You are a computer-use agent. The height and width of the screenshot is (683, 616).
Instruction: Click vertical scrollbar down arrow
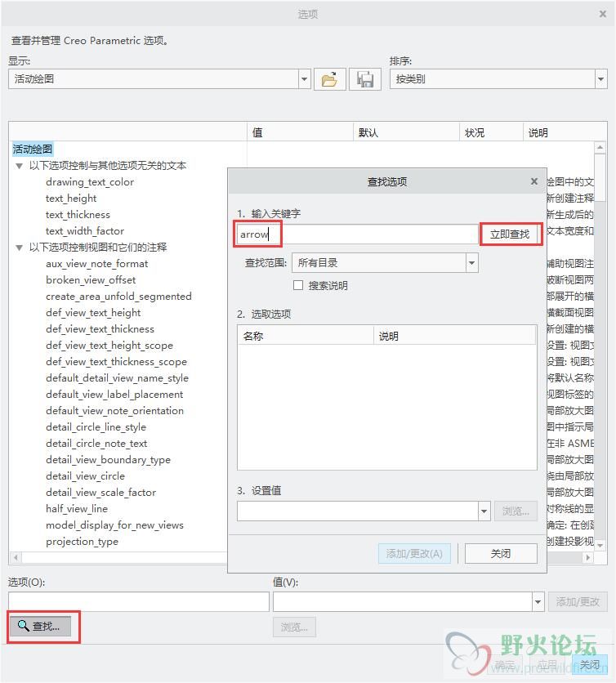[x=600, y=546]
